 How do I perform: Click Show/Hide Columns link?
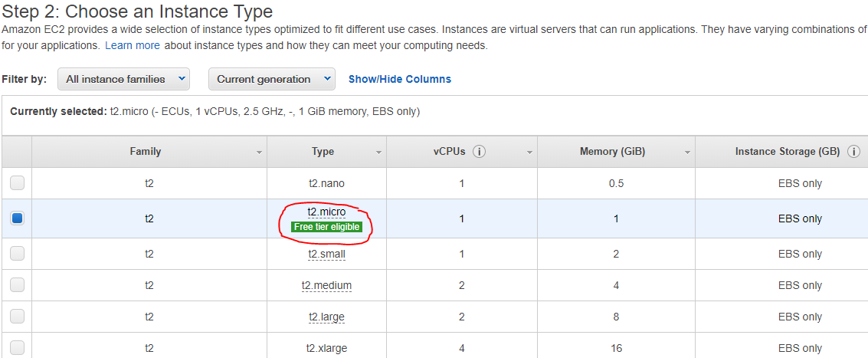(400, 79)
